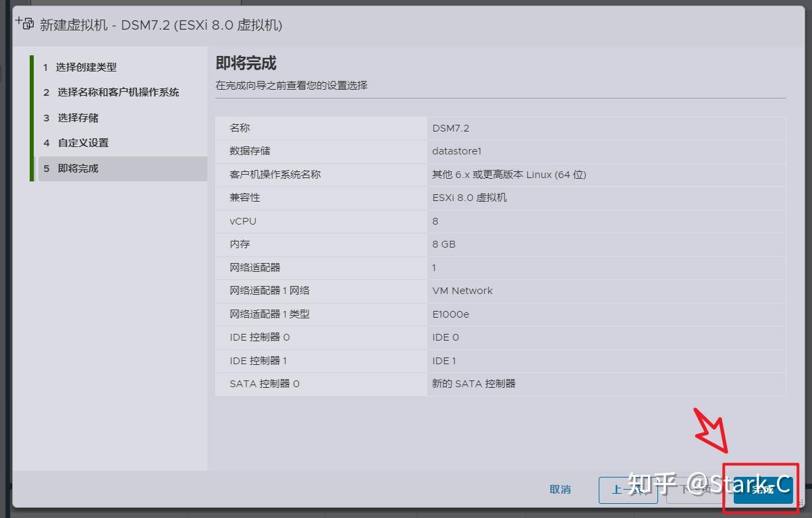Screen dimensions: 812x518
Task: Click the VM Network value cell
Action: coord(462,291)
